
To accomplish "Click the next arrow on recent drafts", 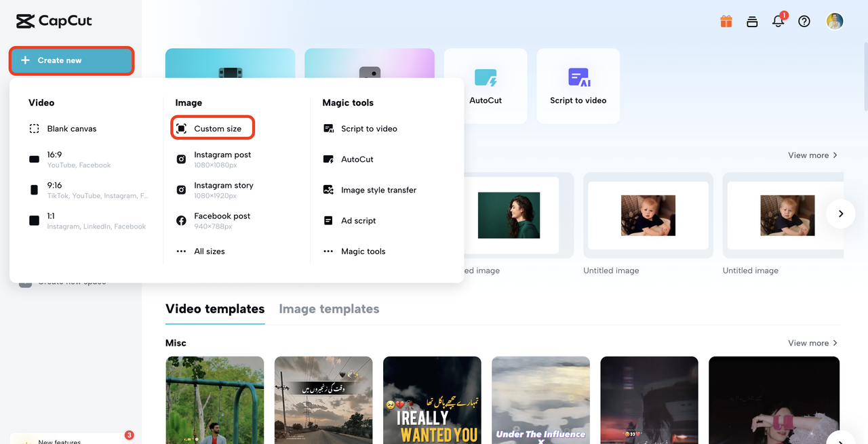I will 841,214.
